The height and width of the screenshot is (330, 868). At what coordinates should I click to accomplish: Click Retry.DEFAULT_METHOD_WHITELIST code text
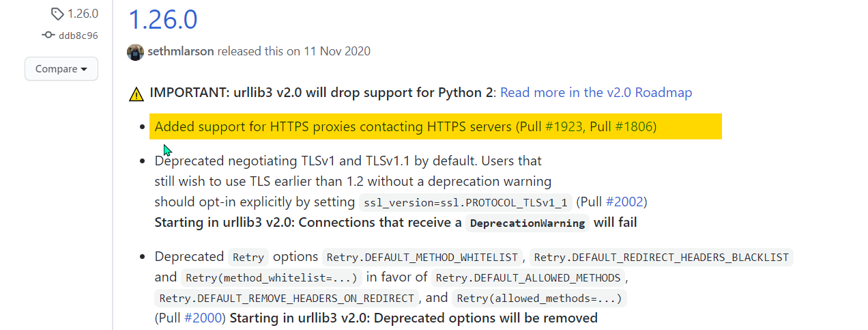click(422, 258)
